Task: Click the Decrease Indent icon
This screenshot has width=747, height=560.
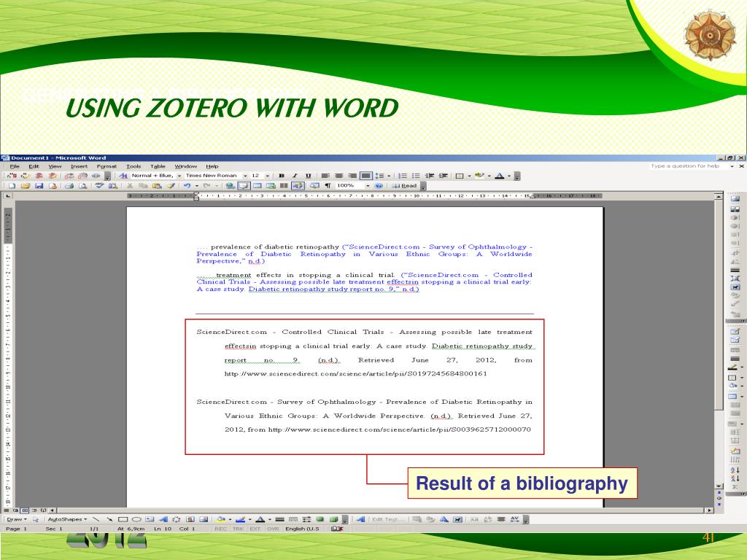Action: (x=429, y=176)
